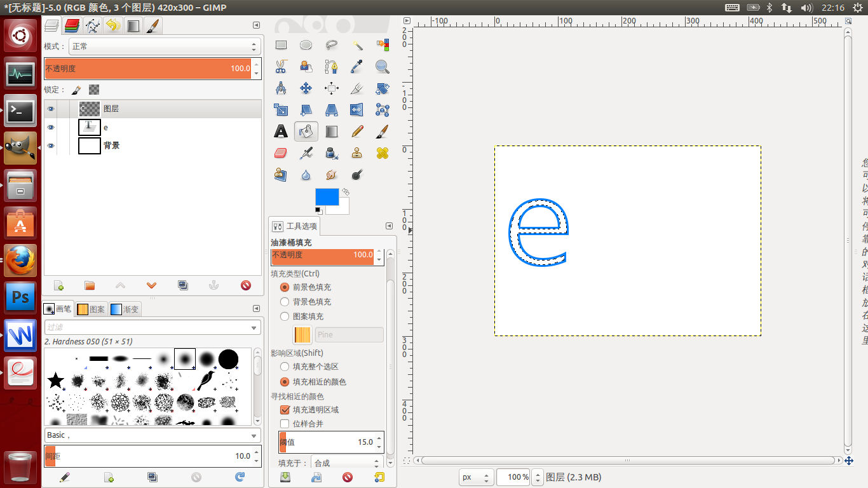Select the Clone stamp tool

click(x=357, y=153)
